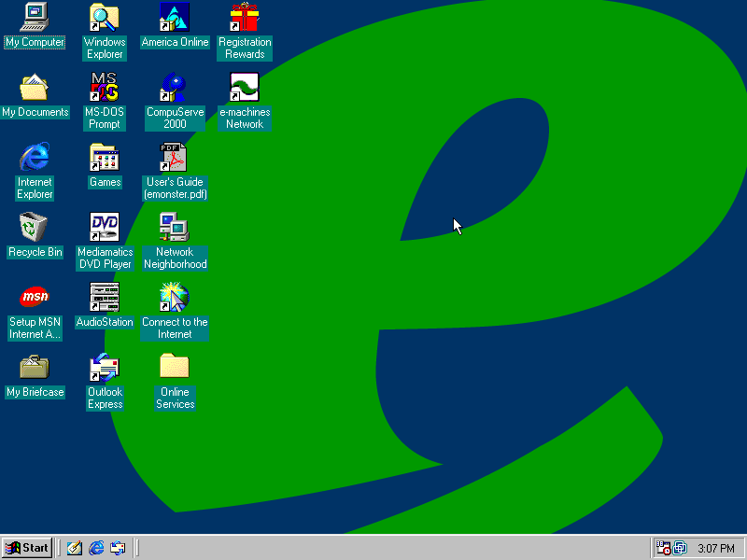Launch Mediamatics DVD Player
Viewport: 747px width, 560px height.
pos(105,227)
